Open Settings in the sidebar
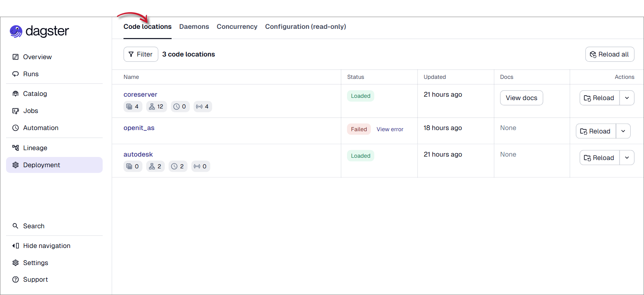Viewport: 644px width, 295px height. click(x=54, y=263)
